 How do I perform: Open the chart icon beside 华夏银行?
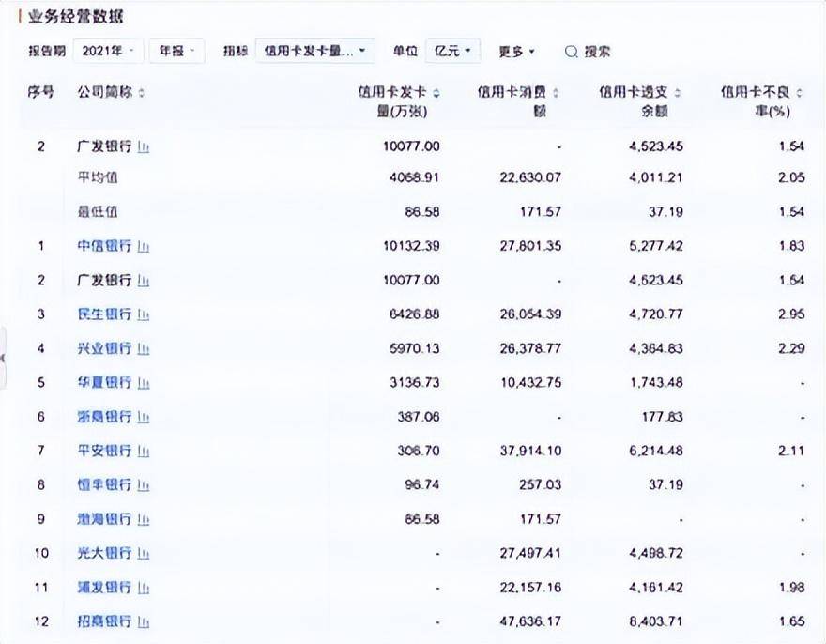tap(144, 383)
